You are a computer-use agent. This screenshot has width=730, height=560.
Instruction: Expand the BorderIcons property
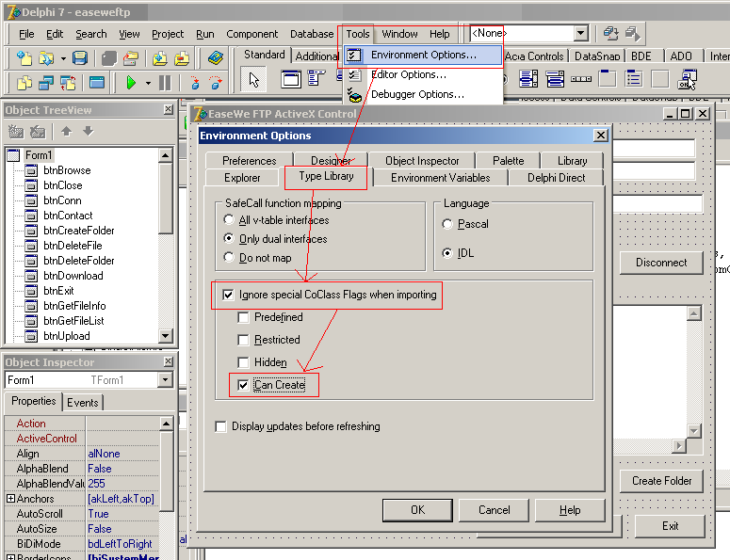[x=10, y=558]
